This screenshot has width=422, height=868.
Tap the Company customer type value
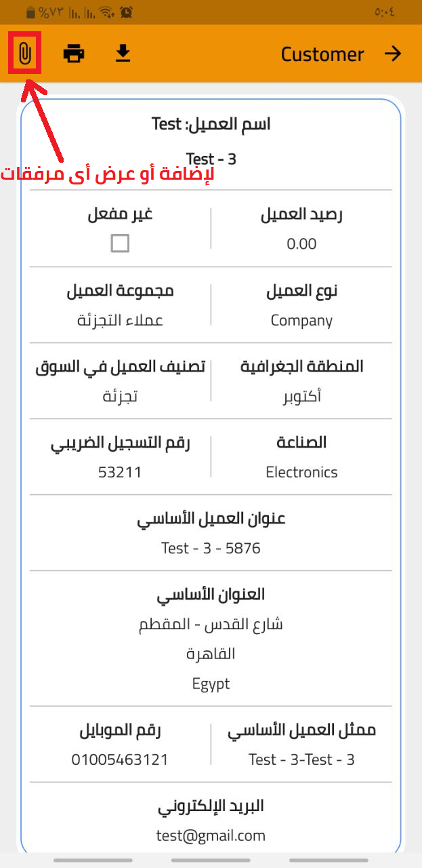pyautogui.click(x=301, y=320)
